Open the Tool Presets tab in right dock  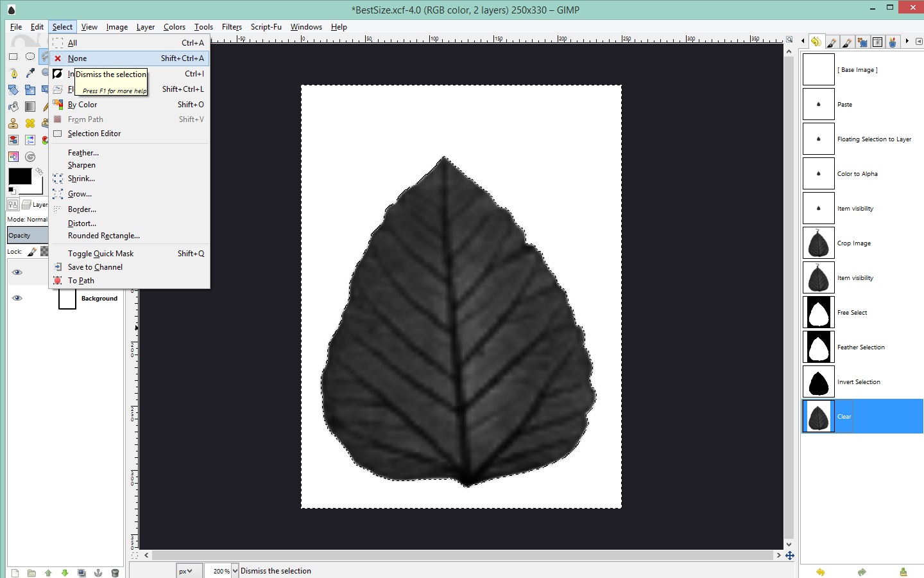(892, 42)
